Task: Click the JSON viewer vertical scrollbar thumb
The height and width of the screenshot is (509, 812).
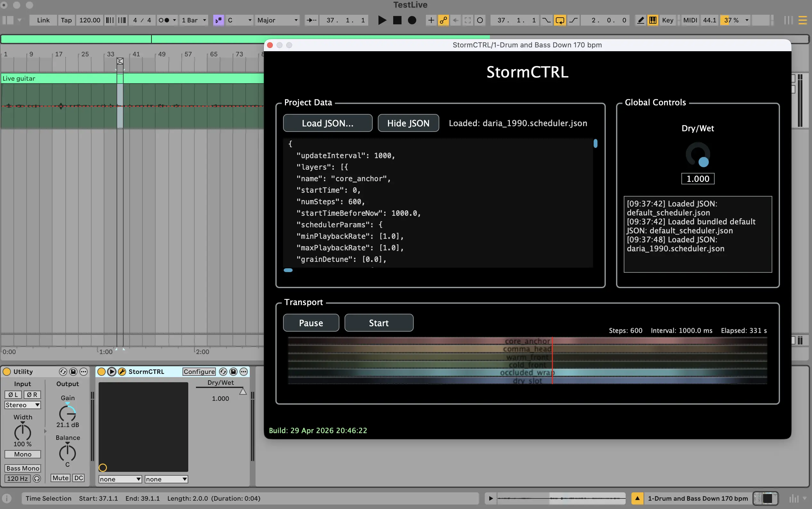Action: pos(596,144)
